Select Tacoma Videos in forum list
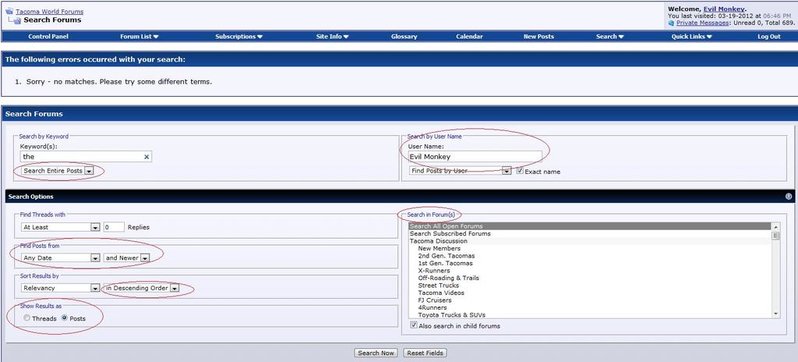The image size is (798, 362). tap(590, 293)
